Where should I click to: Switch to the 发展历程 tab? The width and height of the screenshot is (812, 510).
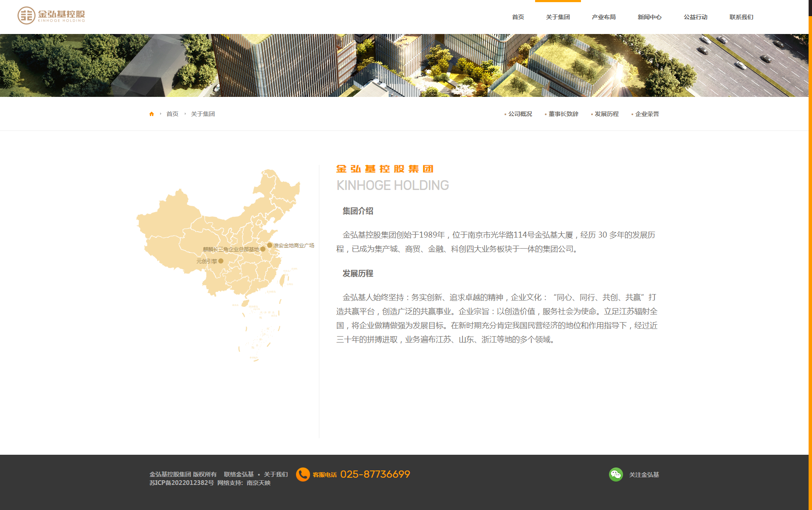tap(607, 113)
